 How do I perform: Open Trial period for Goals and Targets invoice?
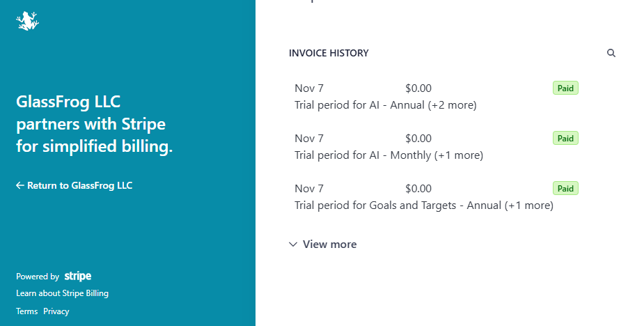pyautogui.click(x=423, y=205)
